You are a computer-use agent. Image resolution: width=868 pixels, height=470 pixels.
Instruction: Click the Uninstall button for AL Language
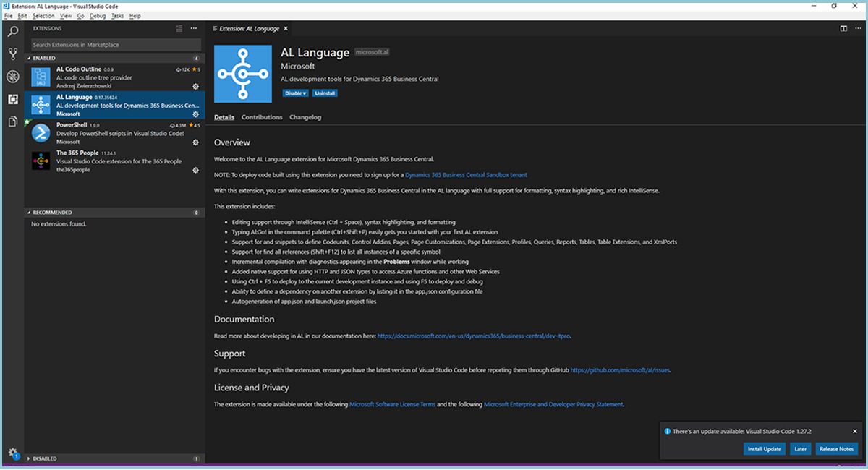coord(325,93)
